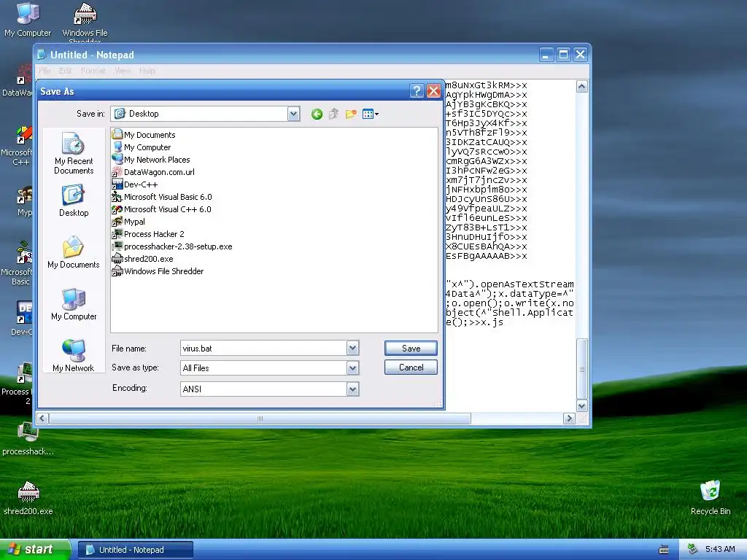Click Notepad horizontal scrollbar left arrow
The width and height of the screenshot is (747, 560).
point(42,418)
